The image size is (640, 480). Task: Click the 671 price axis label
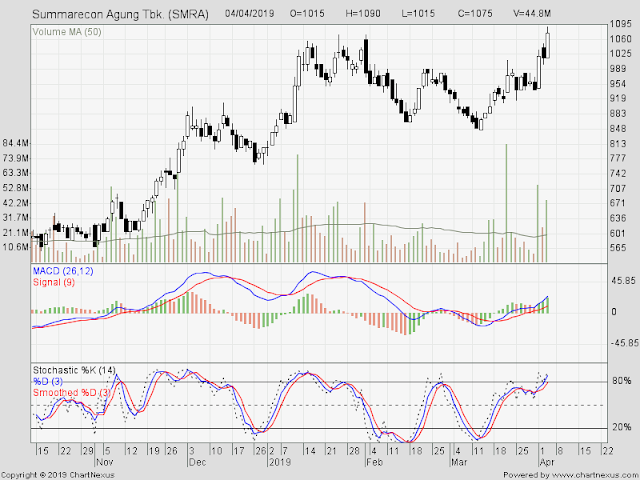618,203
